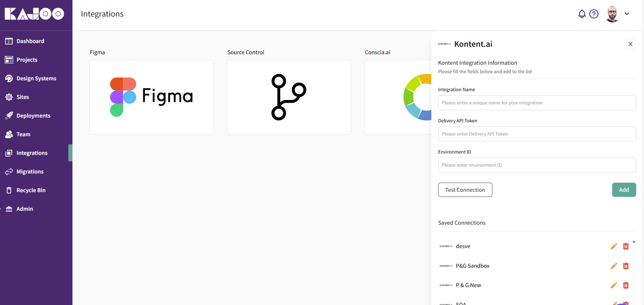Image resolution: width=644 pixels, height=305 pixels.
Task: Select the P&G Sandbox saved connection
Action: pyautogui.click(x=473, y=266)
